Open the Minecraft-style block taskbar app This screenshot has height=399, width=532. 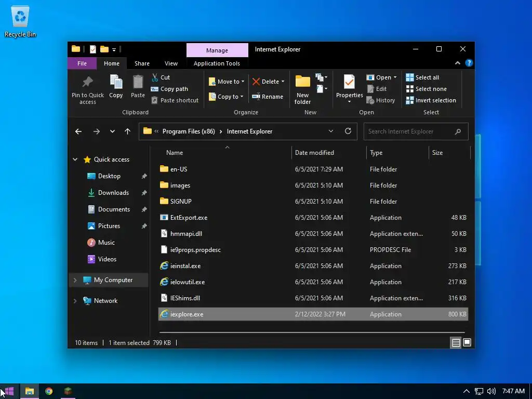[x=68, y=391]
